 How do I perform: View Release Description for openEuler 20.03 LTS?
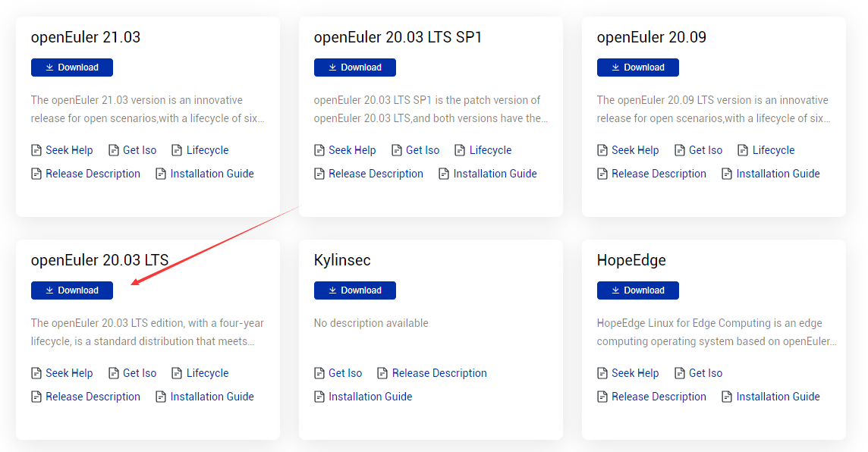[93, 397]
